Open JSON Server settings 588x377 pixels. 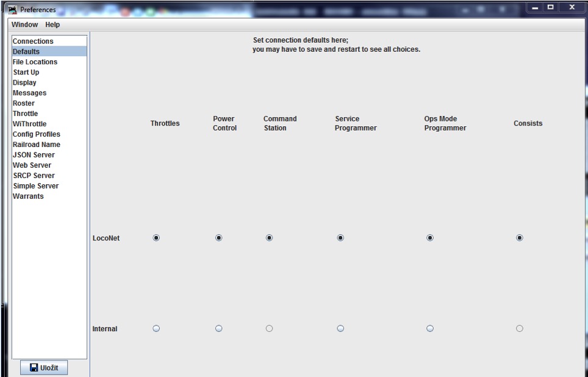(x=34, y=155)
